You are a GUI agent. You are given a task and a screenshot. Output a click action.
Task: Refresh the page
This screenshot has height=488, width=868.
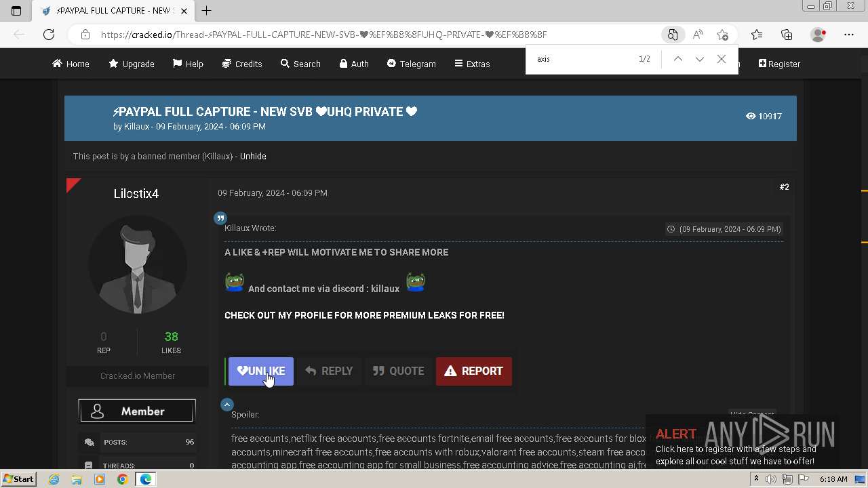pyautogui.click(x=49, y=35)
